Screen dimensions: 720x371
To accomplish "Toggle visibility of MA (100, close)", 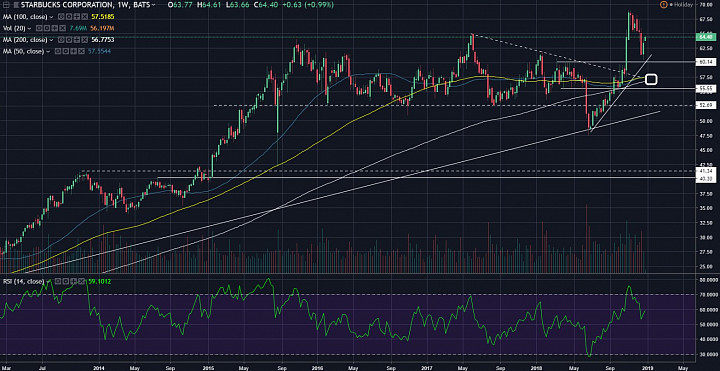I will coord(61,17).
